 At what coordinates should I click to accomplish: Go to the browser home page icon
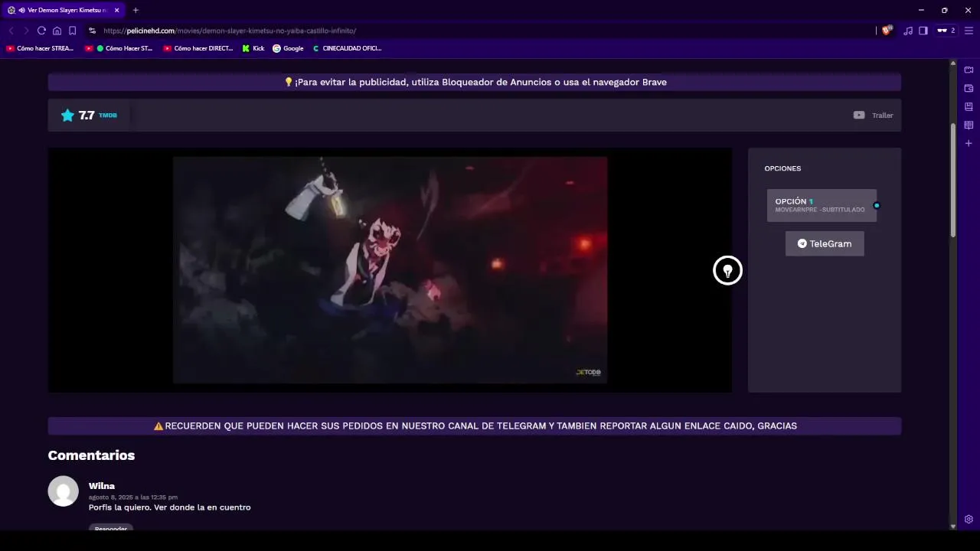pos(57,31)
